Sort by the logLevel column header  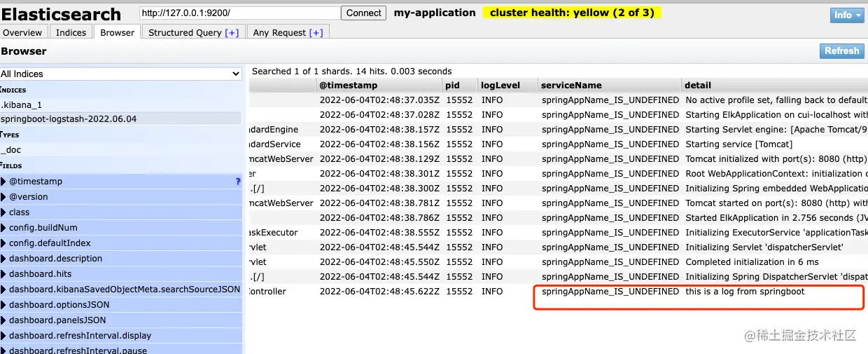point(507,85)
